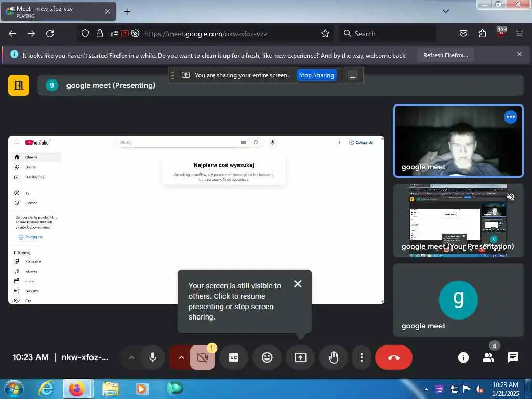Open File Explorer from taskbar

[110, 389]
